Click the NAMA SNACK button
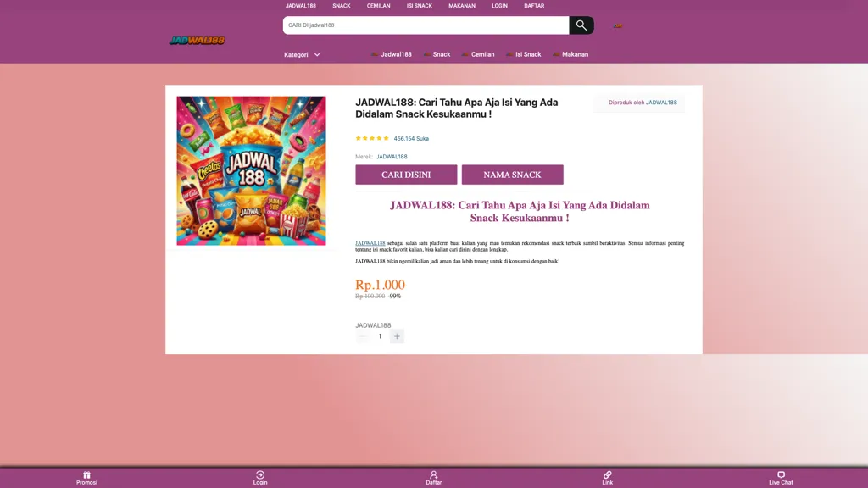868x488 pixels. [x=513, y=175]
